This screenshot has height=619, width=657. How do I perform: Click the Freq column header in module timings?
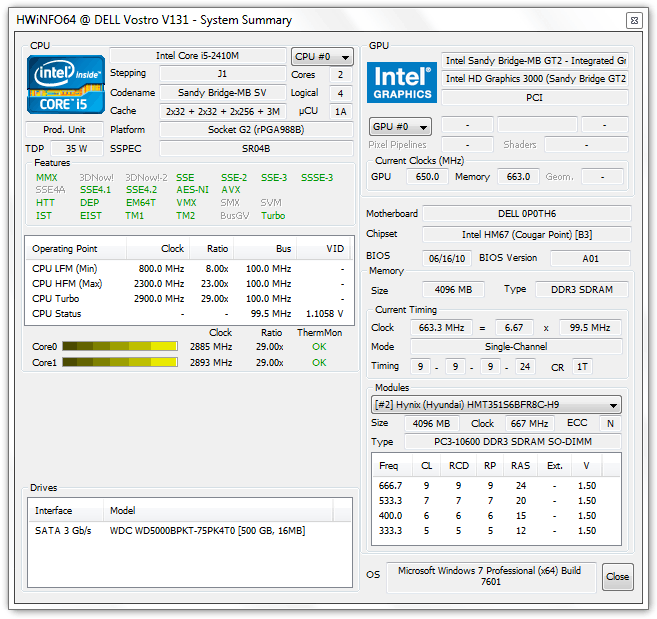tap(392, 466)
